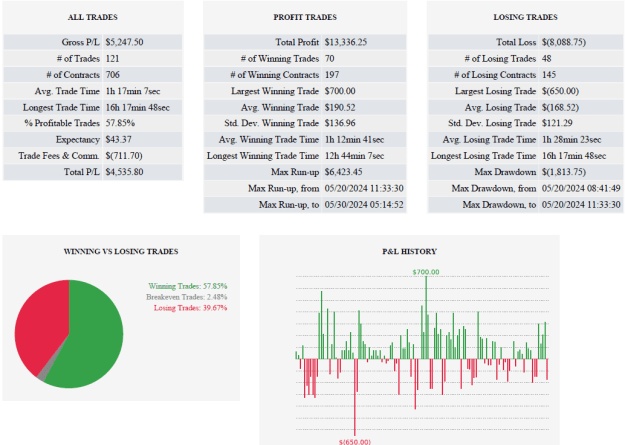The image size is (625, 445).
Task: Click the red losing slice of pie chart
Action: (x=42, y=323)
